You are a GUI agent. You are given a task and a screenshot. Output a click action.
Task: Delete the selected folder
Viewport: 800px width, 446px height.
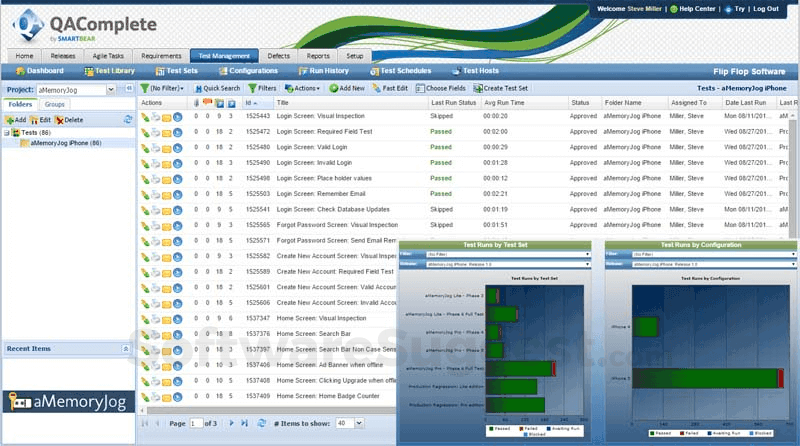[69, 120]
